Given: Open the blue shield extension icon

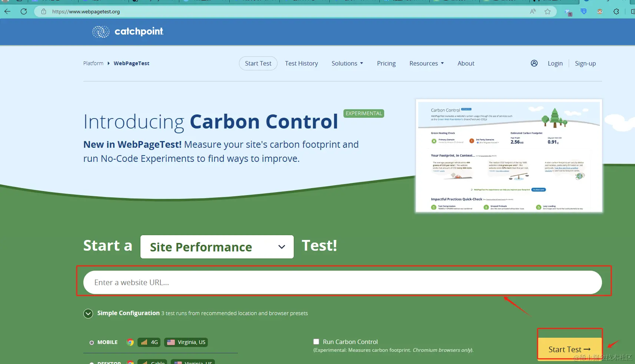Looking at the screenshot, I should tap(584, 11).
